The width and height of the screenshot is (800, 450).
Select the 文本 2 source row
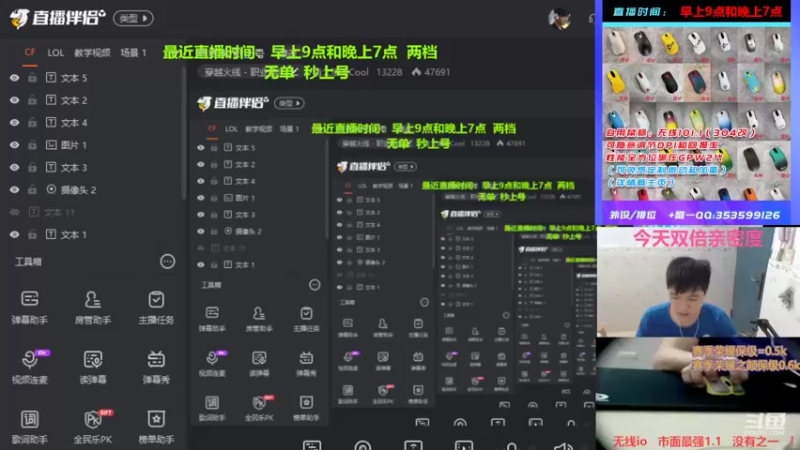click(x=93, y=101)
